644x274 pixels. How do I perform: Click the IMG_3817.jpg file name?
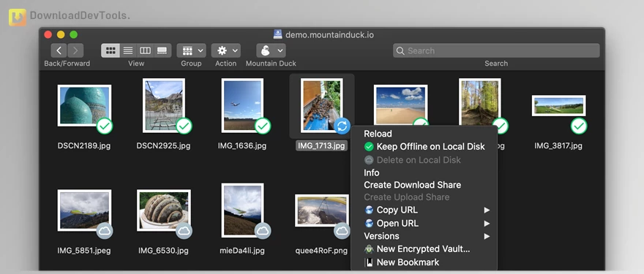[558, 145]
